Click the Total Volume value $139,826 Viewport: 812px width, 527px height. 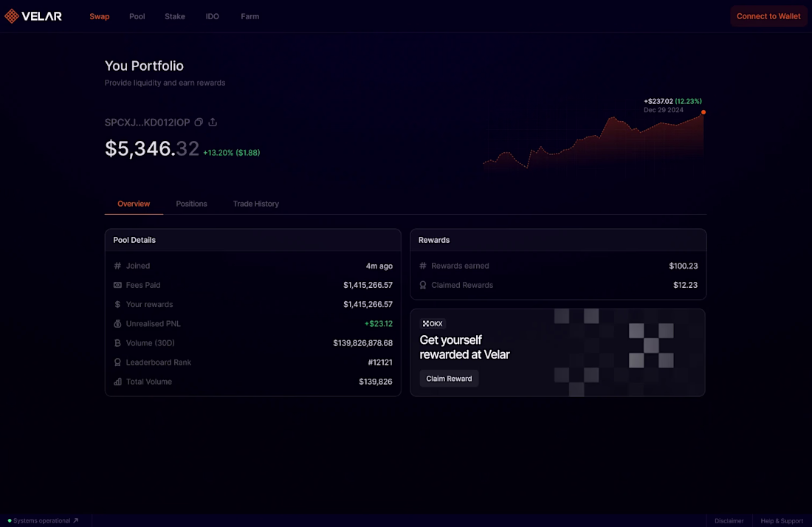(x=376, y=382)
